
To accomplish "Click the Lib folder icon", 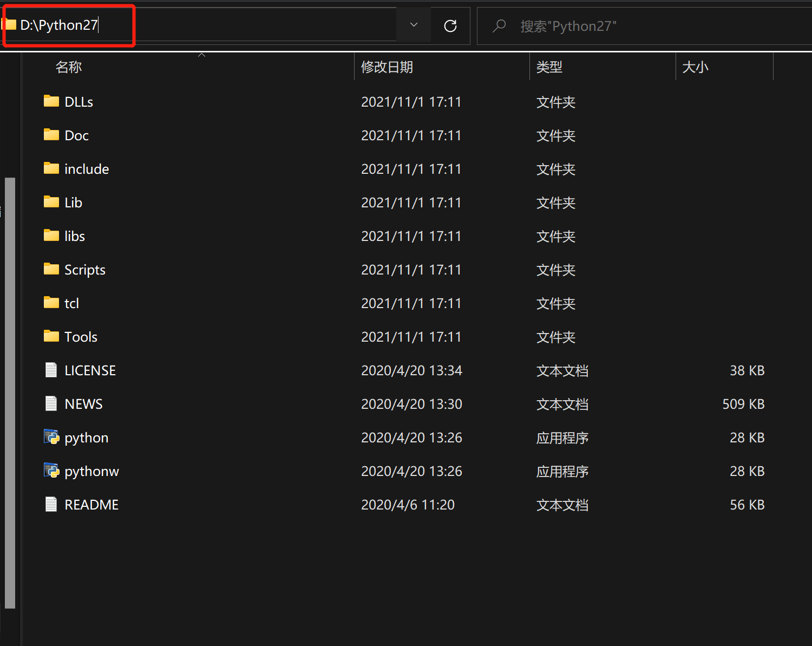I will (51, 202).
